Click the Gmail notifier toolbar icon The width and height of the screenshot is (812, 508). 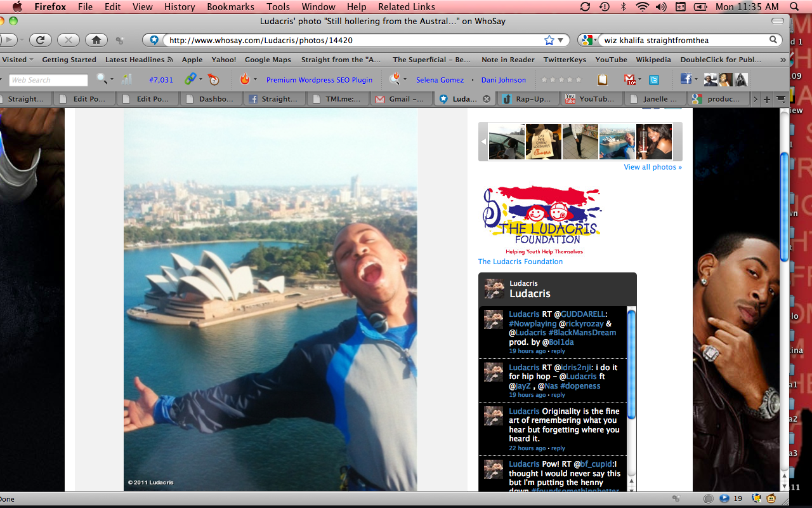pos(629,80)
